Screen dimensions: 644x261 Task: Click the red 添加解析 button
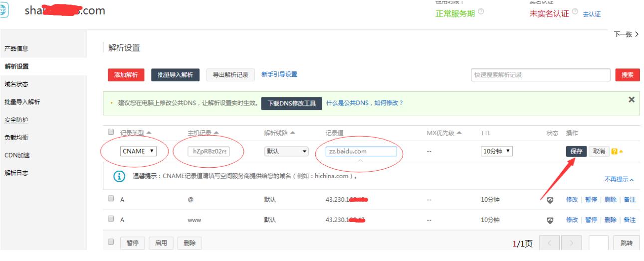pyautogui.click(x=126, y=75)
